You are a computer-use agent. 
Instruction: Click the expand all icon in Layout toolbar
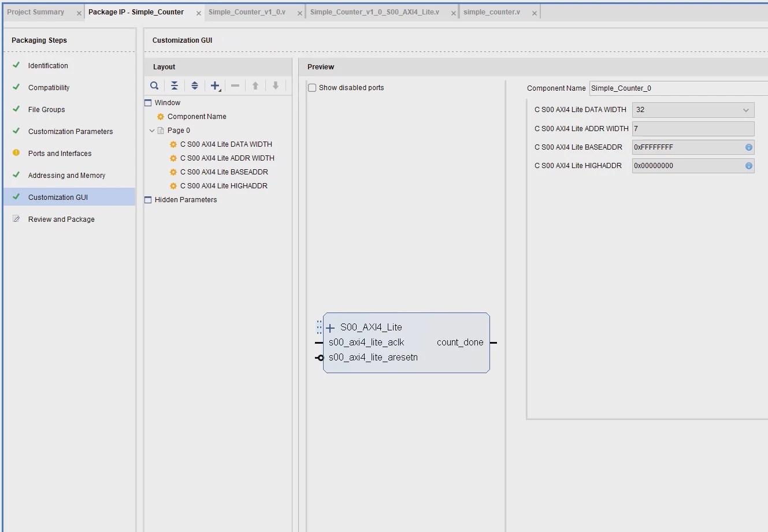click(195, 85)
